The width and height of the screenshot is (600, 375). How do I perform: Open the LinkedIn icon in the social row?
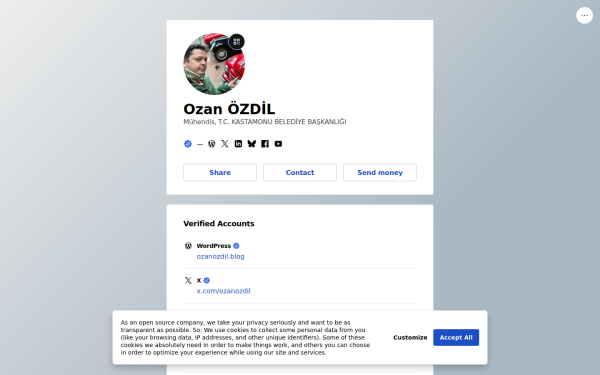(x=238, y=144)
